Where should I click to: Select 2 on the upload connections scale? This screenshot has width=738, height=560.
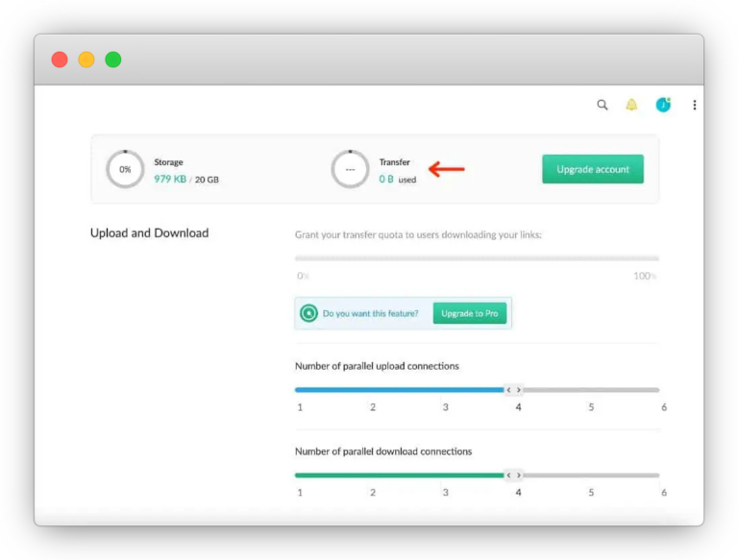coord(373,407)
